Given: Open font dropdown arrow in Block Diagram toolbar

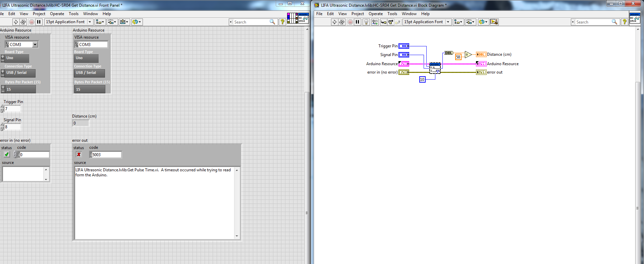Looking at the screenshot, I should point(448,22).
